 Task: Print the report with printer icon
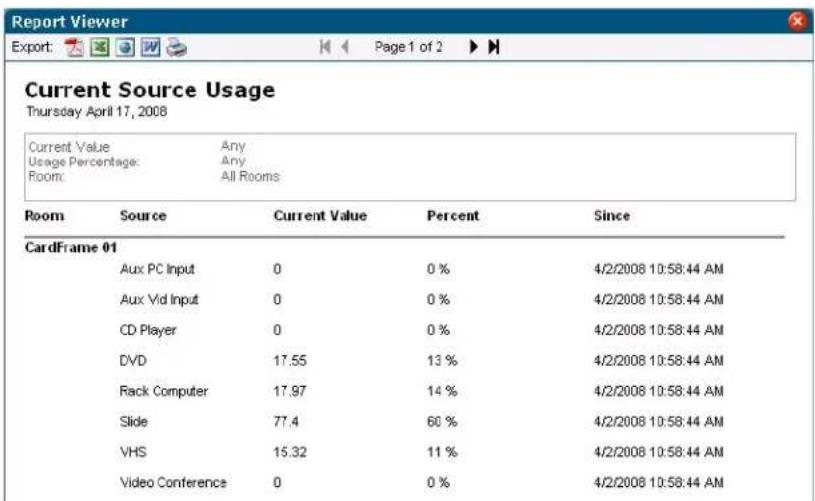pos(177,47)
